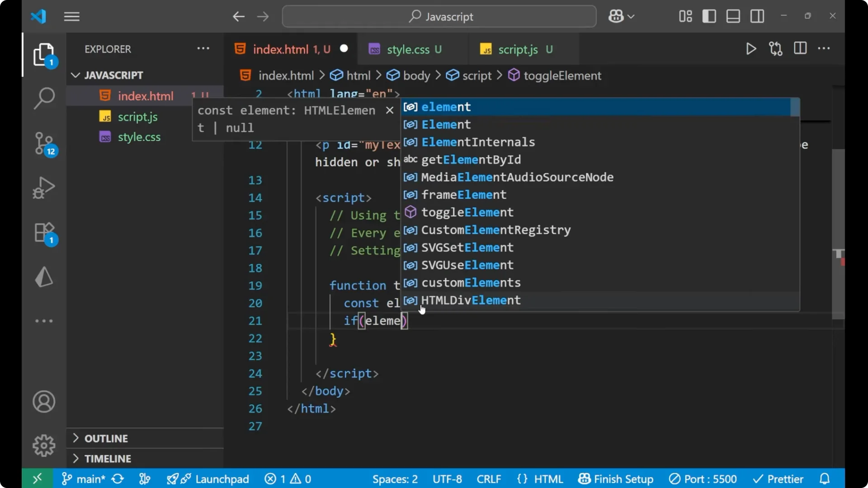The height and width of the screenshot is (488, 868).
Task: Open the Source Control view
Action: click(x=44, y=143)
